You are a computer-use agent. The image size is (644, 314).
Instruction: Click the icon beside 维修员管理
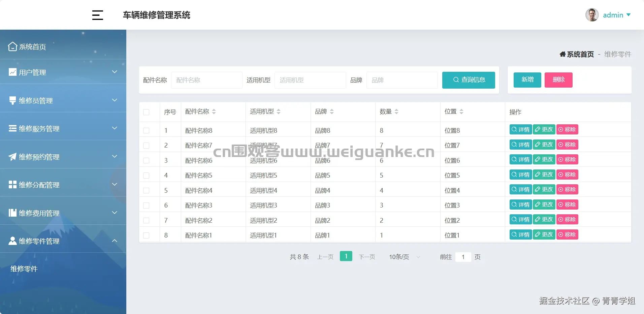click(12, 100)
